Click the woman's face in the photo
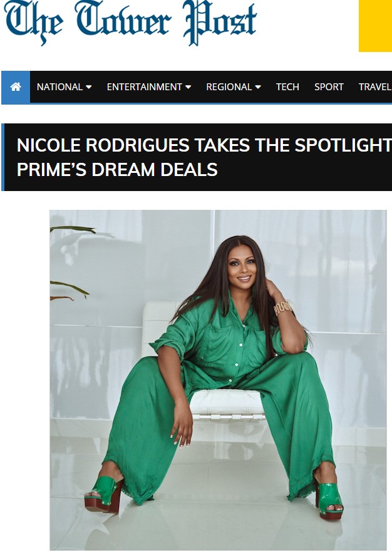Viewport: 392px width, 555px height. point(242,266)
